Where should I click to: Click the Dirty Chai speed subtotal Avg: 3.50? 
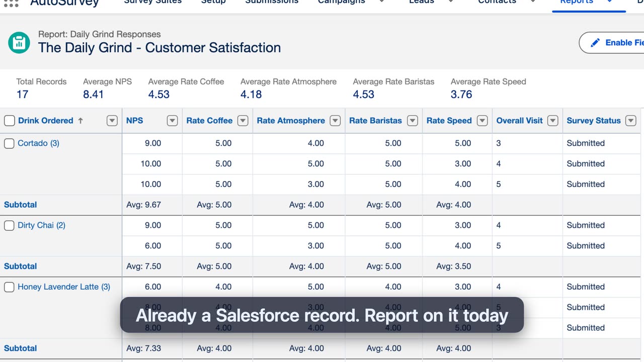(454, 266)
